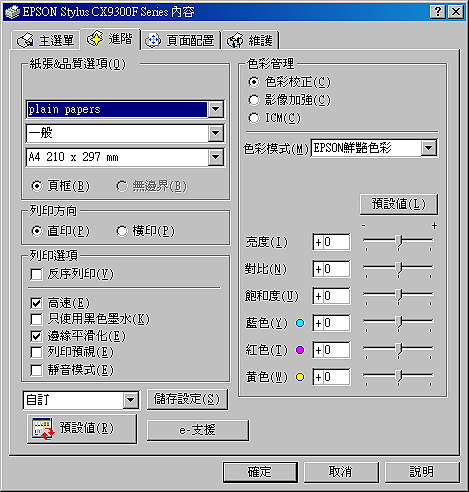Click the 藍色(Y) slider handle
469x492 pixels.
[399, 322]
